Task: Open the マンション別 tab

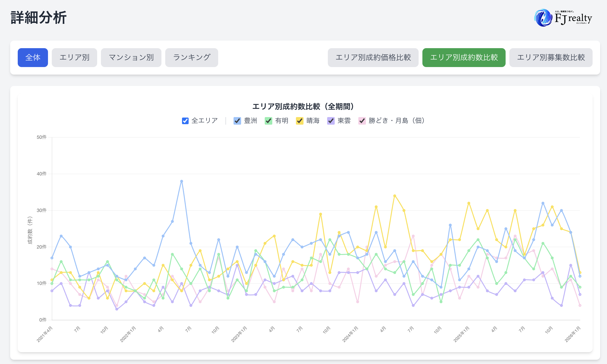Action: tap(131, 57)
